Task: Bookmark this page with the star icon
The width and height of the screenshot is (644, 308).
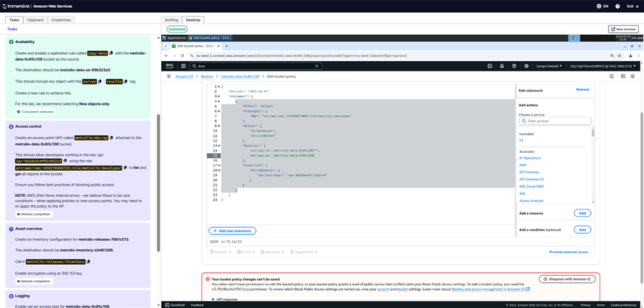Action: pyautogui.click(x=620, y=55)
